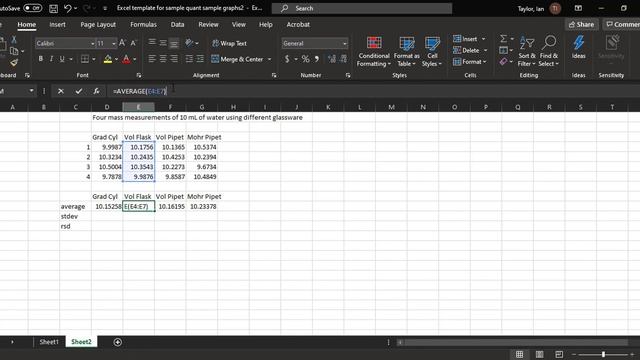Click in the formula bar text

coord(140,91)
